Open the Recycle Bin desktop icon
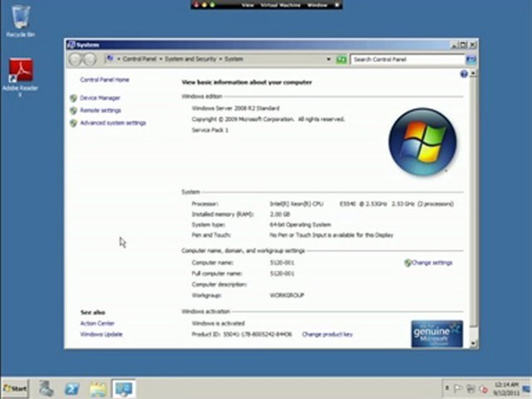This screenshot has height=399, width=532. (21, 21)
